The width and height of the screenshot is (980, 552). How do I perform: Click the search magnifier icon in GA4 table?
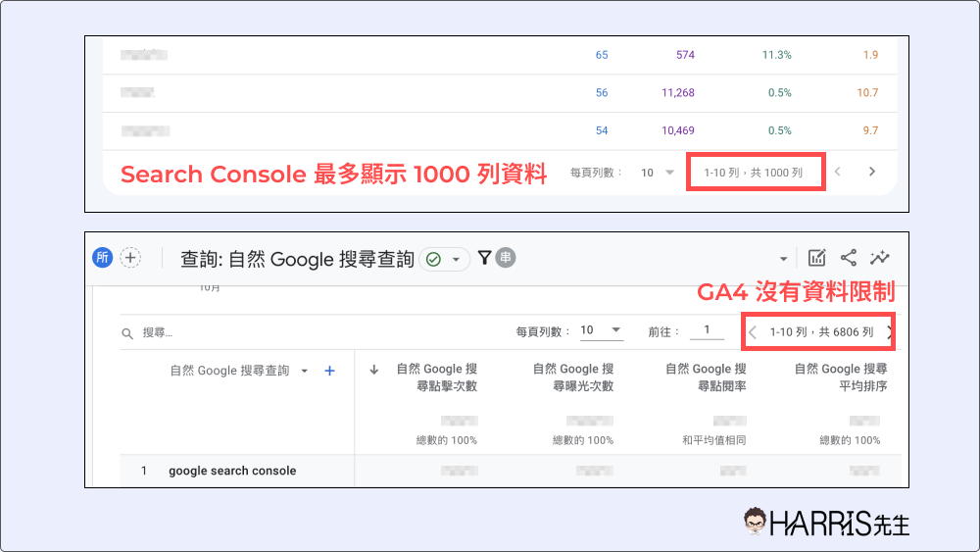click(x=127, y=333)
